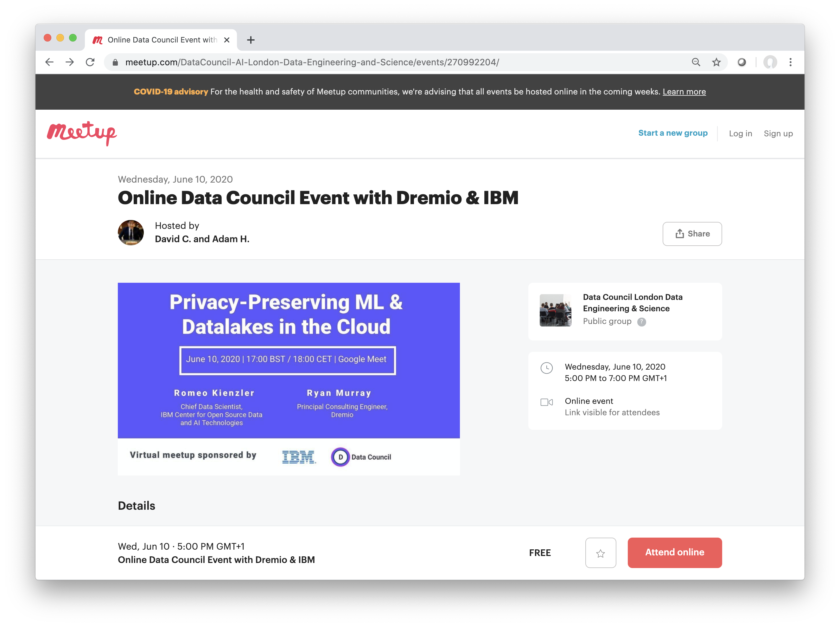Click the COVID-19 advisory label
This screenshot has width=840, height=627.
point(171,92)
